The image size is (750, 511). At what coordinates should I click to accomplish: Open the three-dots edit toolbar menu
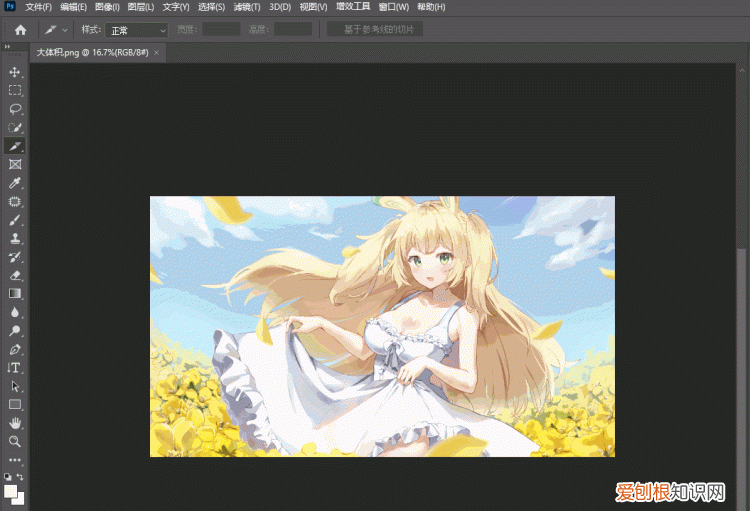click(x=15, y=460)
